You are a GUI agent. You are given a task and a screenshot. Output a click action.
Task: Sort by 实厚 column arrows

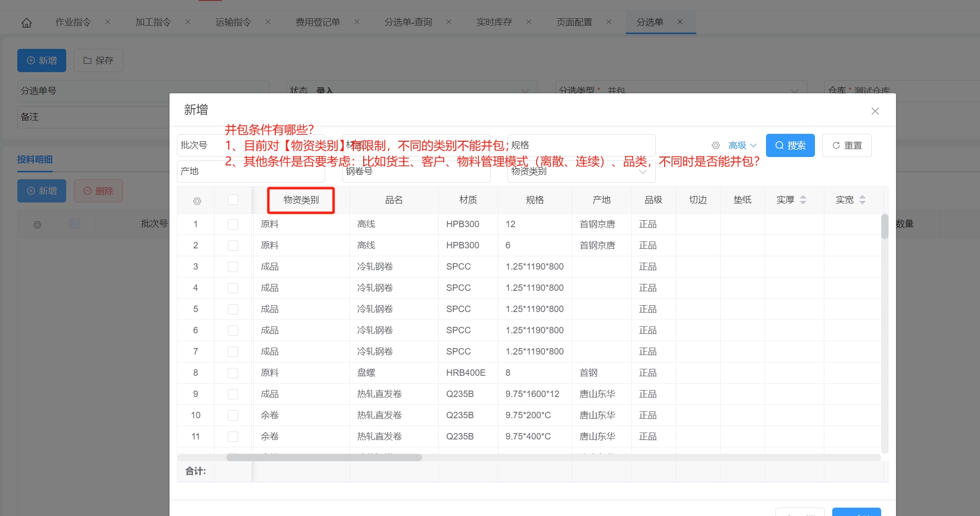click(803, 200)
